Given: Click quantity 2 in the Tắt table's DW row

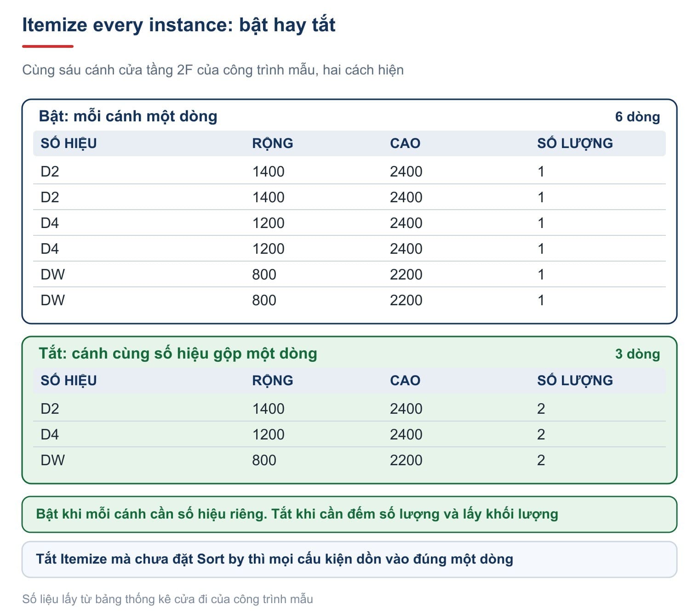Looking at the screenshot, I should pos(541,460).
